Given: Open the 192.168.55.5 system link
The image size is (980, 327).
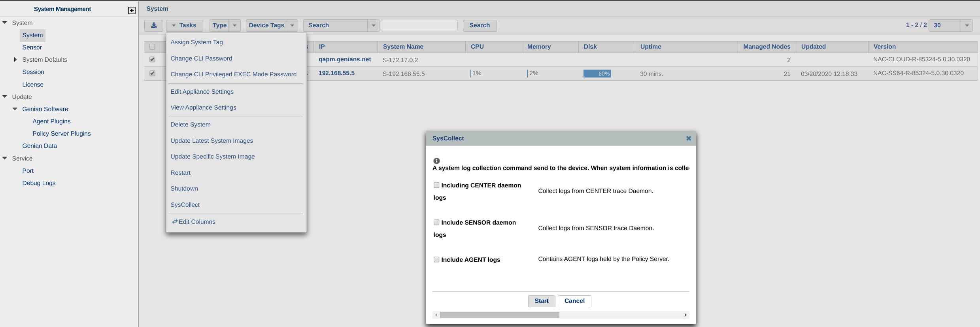Looking at the screenshot, I should (x=336, y=73).
